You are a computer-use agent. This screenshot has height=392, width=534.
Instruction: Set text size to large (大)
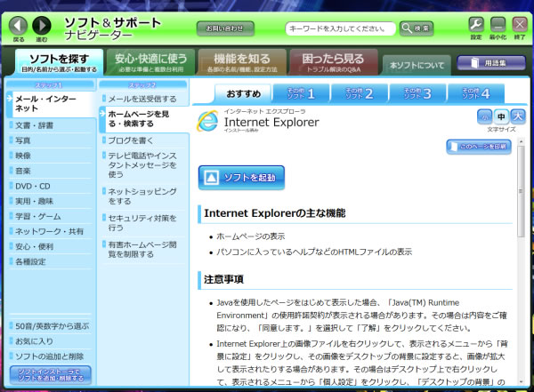[x=518, y=116]
